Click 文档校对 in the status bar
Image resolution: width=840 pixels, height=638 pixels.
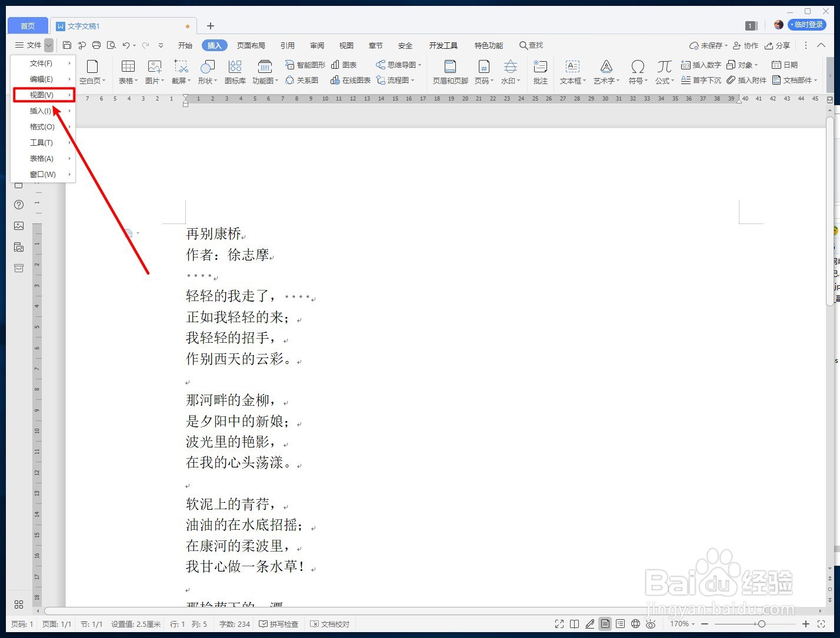[x=330, y=624]
